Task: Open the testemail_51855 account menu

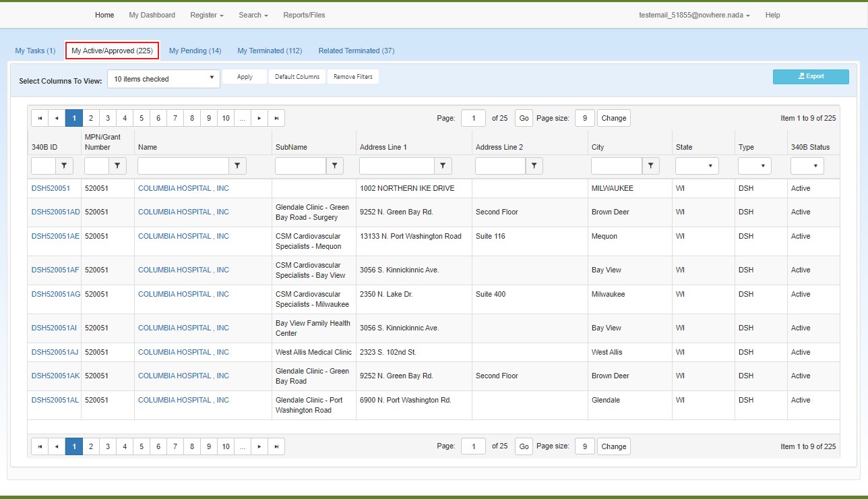Action: (694, 15)
